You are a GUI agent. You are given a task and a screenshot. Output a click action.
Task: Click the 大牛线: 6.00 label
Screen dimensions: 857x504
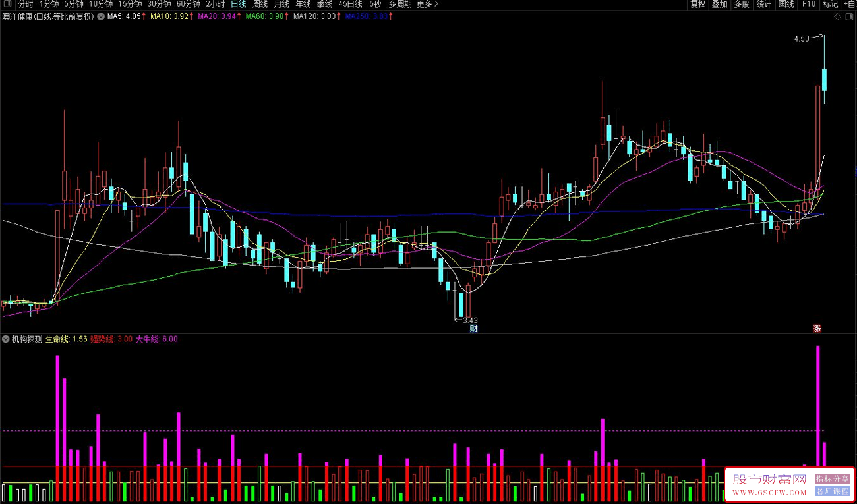[156, 339]
